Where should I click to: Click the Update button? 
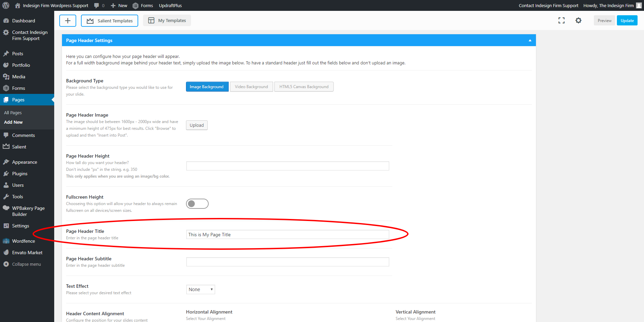pos(627,21)
